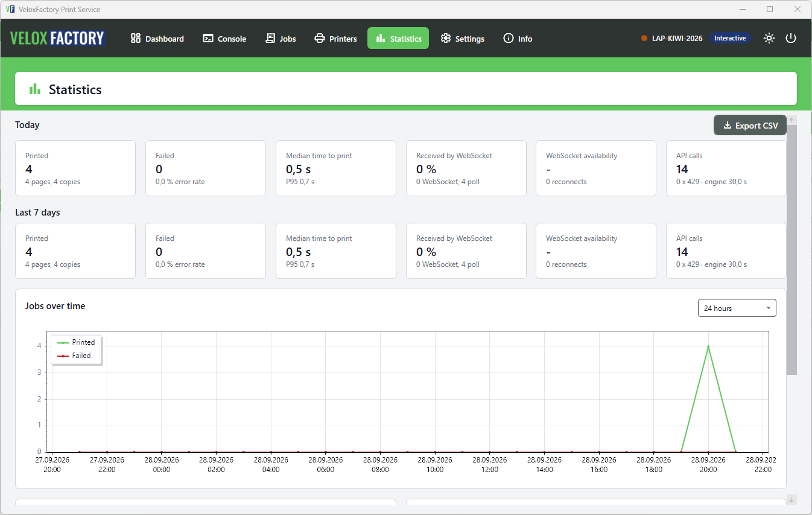Click Today's Received by WebSocket card

[x=466, y=168]
